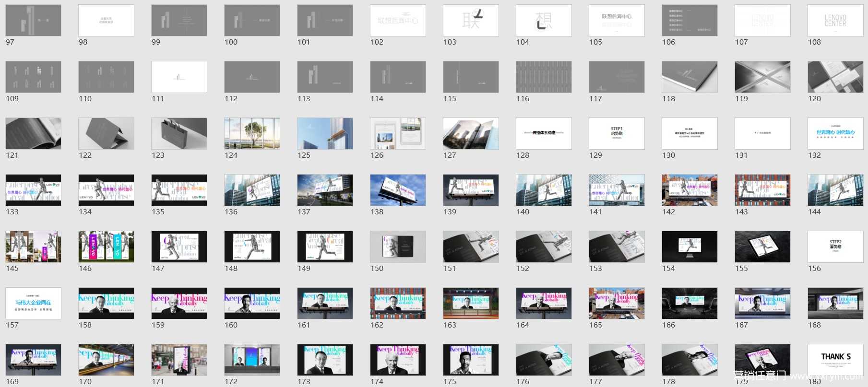Select slide 150 gray brochure thumbnail
This screenshot has height=387, width=868.
(398, 247)
